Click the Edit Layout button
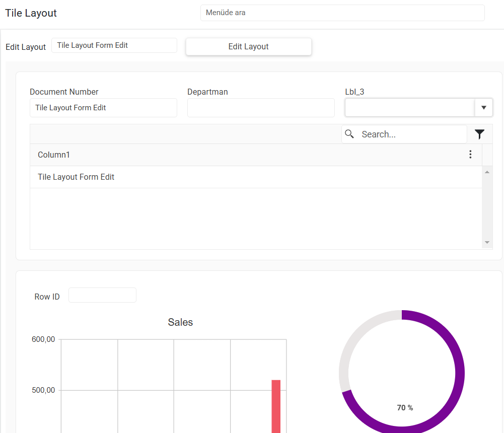This screenshot has height=433, width=504. pos(248,47)
